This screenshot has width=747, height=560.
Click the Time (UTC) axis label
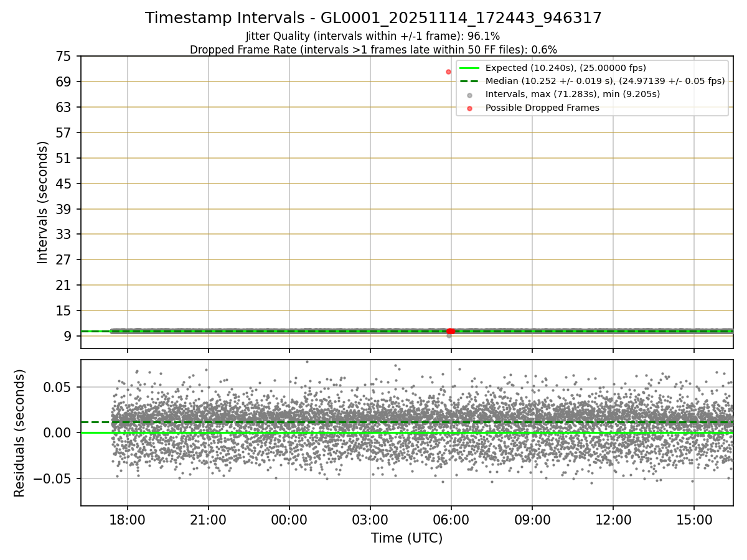407,538
